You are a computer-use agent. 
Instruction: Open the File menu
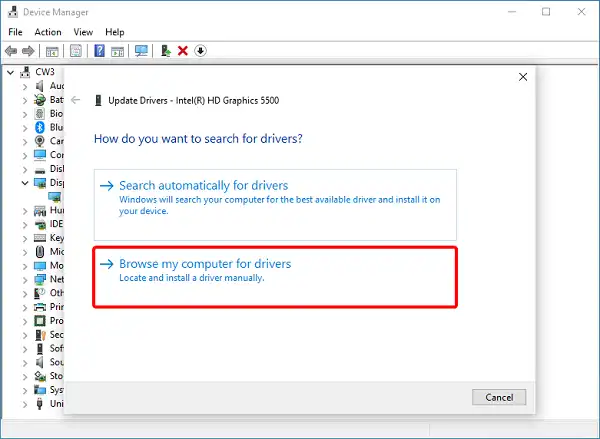[x=15, y=32]
